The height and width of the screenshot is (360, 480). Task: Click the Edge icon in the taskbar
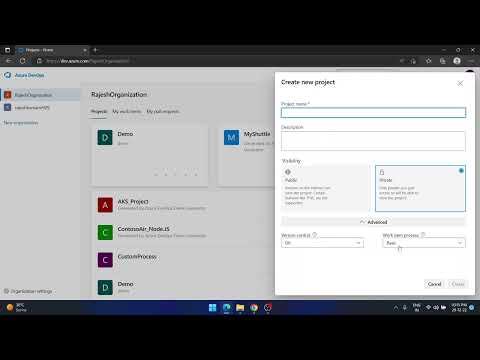[226, 307]
